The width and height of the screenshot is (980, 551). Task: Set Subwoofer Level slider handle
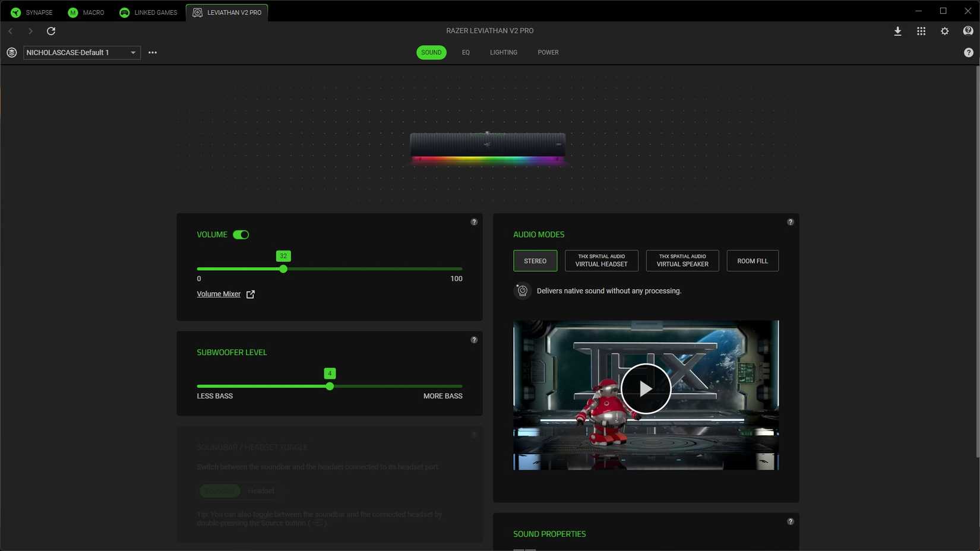pyautogui.click(x=330, y=386)
